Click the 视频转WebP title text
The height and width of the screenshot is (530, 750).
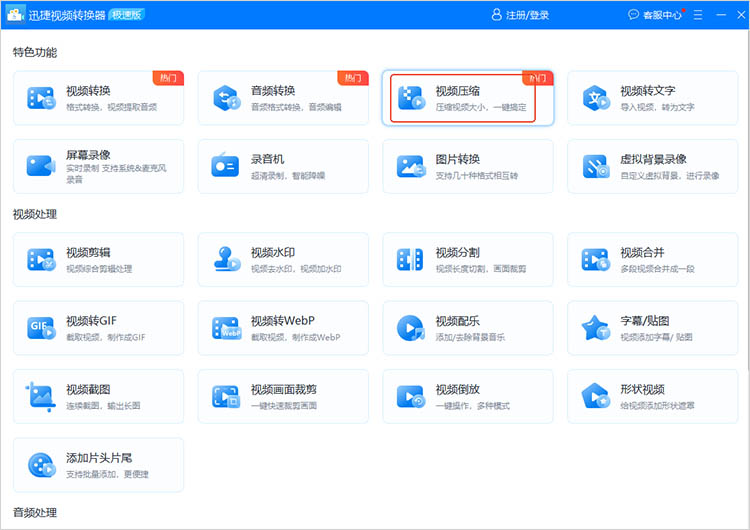coord(283,320)
